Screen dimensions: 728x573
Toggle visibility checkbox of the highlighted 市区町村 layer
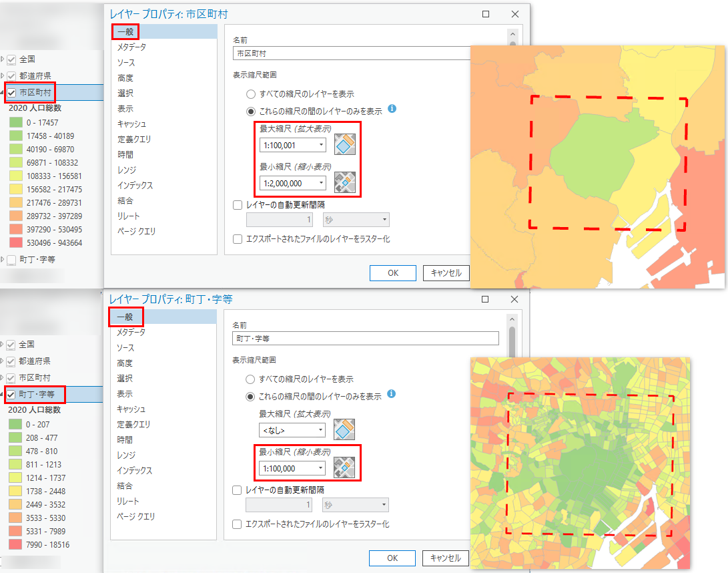(x=11, y=93)
